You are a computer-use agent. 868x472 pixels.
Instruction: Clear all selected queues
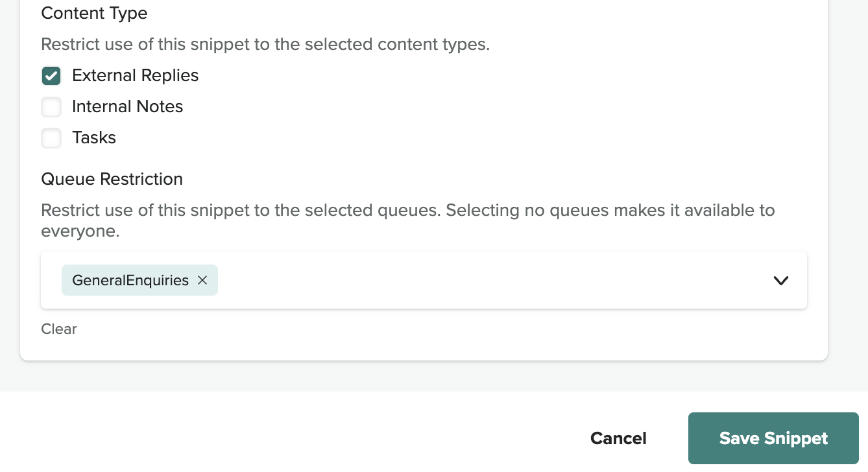pos(59,329)
